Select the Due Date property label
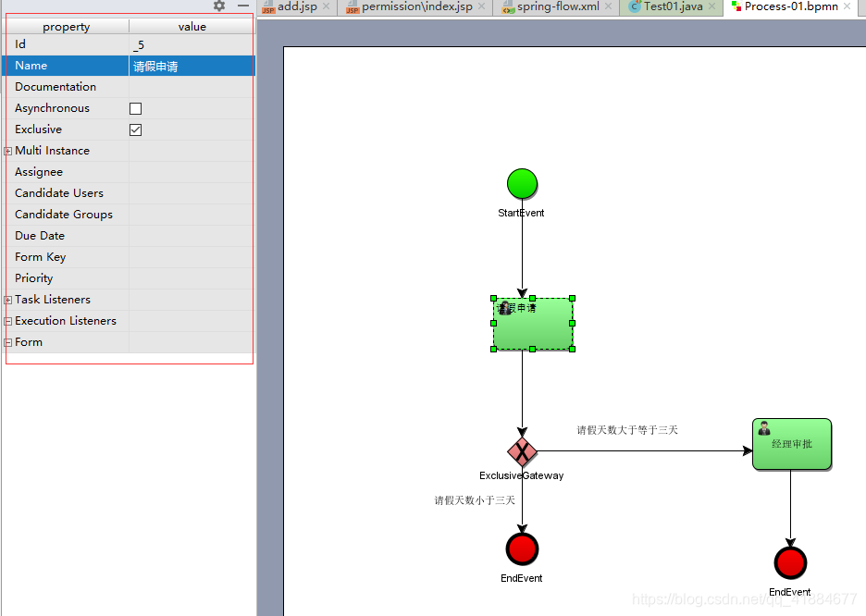This screenshot has height=616, width=866. 40,236
